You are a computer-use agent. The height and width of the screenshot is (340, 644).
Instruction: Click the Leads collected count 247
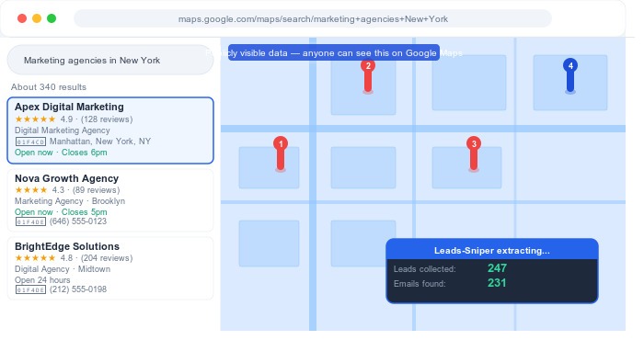[497, 268]
